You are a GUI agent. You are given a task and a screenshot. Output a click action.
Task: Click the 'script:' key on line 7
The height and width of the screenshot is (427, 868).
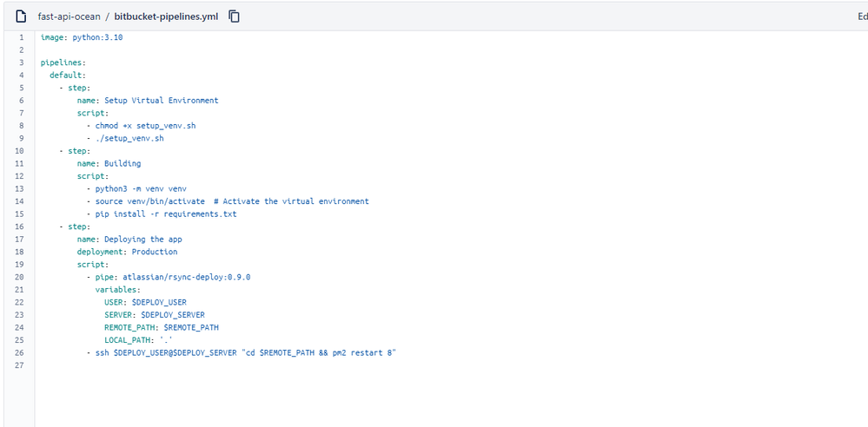(93, 113)
